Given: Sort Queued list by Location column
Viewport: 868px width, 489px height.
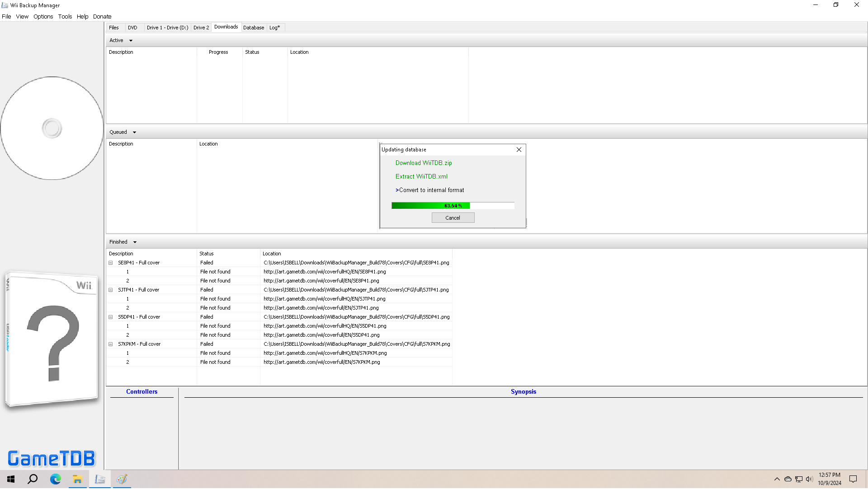Looking at the screenshot, I should (287, 144).
